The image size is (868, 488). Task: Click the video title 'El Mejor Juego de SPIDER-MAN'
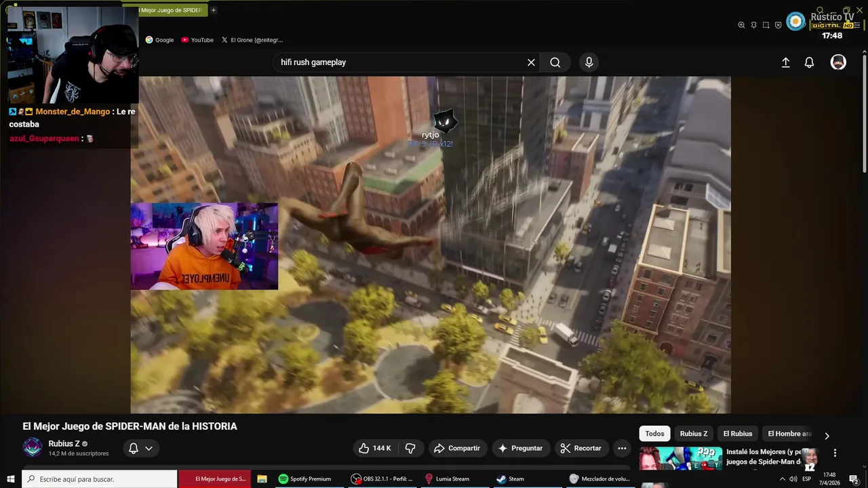(x=130, y=426)
